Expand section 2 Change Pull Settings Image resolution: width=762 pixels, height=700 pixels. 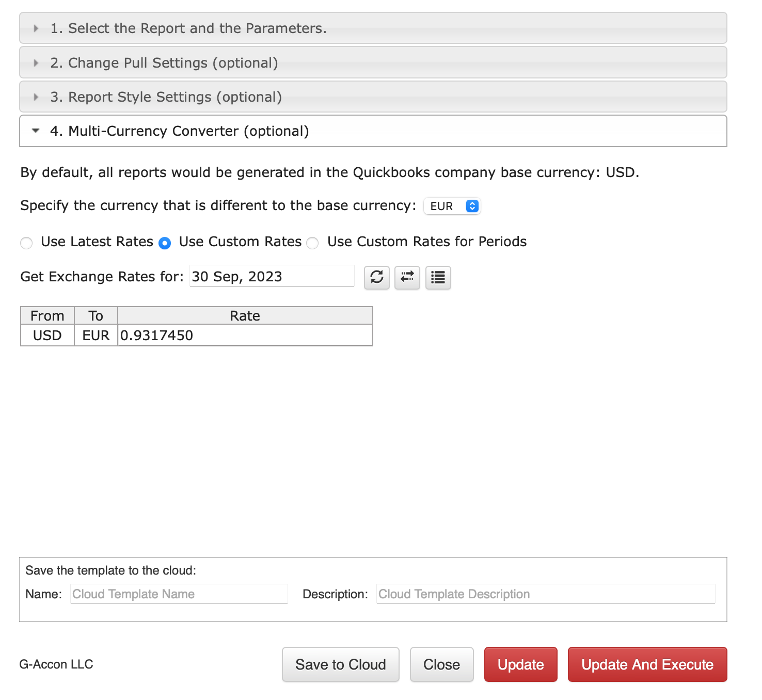pyautogui.click(x=373, y=62)
